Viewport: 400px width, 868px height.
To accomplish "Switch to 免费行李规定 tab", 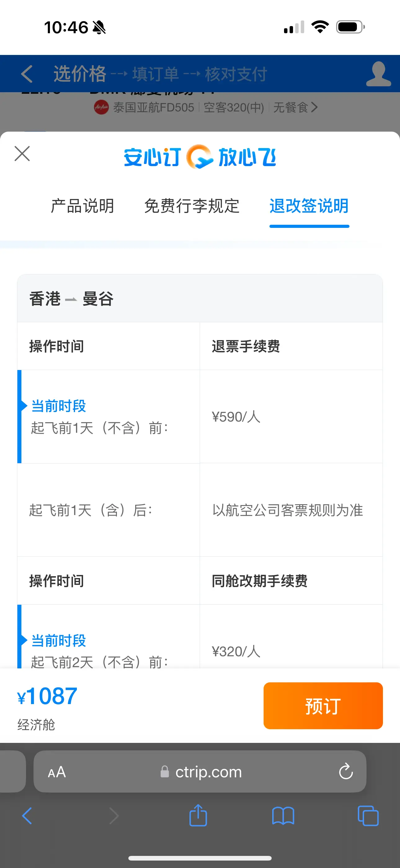I will tap(192, 206).
